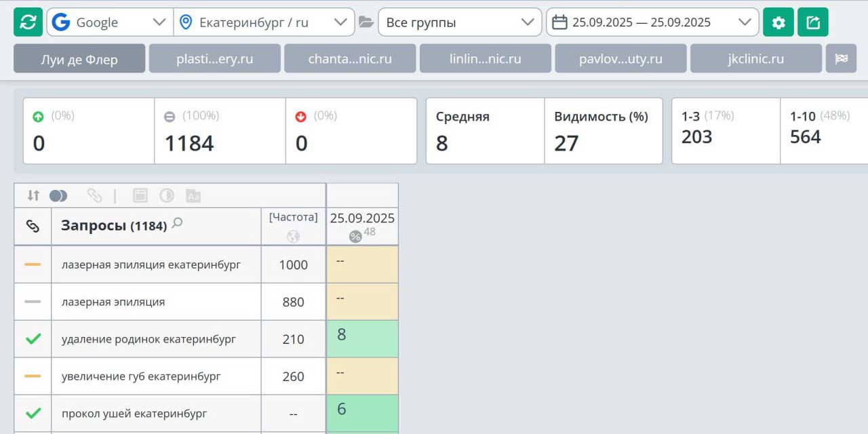Click the percent icon under 25.09.2025
868x434 pixels.
coord(355,236)
